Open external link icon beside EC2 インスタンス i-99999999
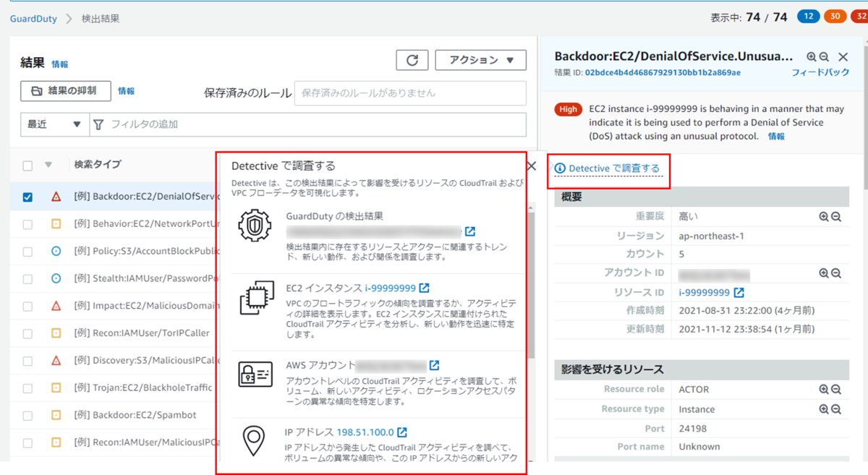Image resolution: width=868 pixels, height=475 pixels. pos(424,288)
